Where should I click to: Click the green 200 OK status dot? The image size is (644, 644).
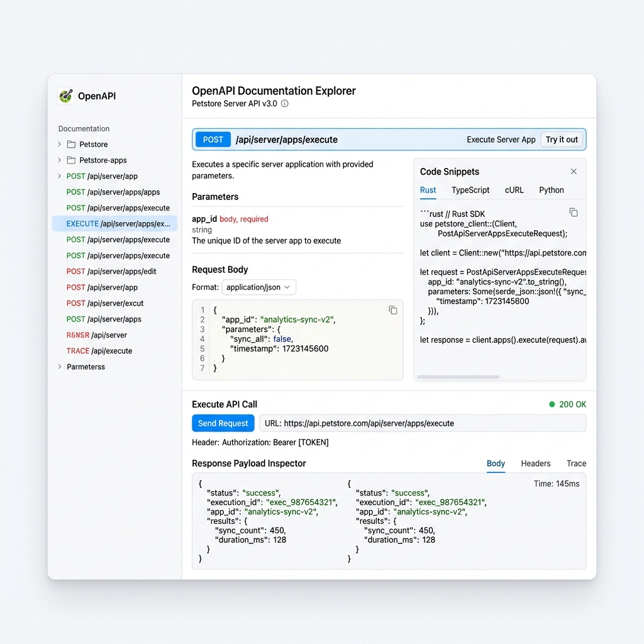[552, 404]
